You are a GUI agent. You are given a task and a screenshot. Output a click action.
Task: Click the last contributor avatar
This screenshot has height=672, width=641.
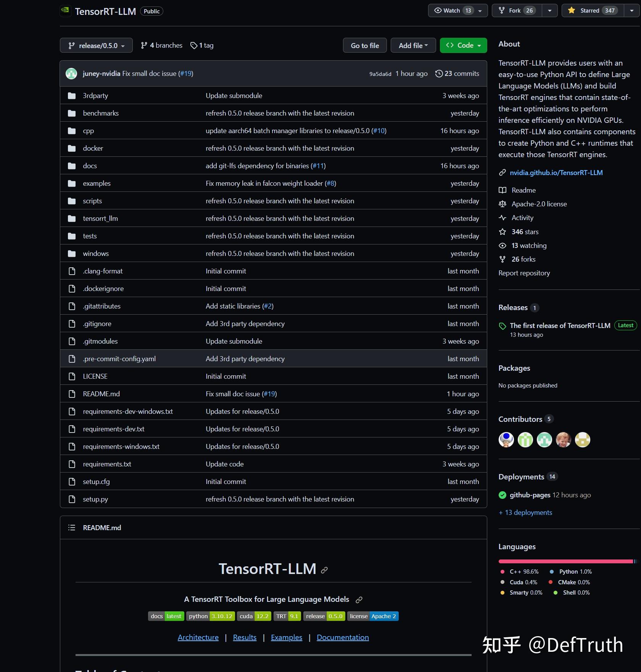(x=583, y=440)
